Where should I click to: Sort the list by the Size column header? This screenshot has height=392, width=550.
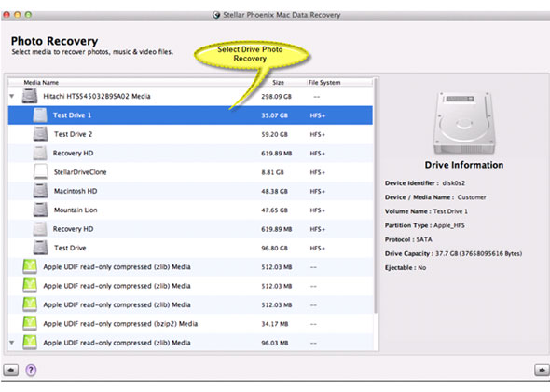(x=278, y=82)
